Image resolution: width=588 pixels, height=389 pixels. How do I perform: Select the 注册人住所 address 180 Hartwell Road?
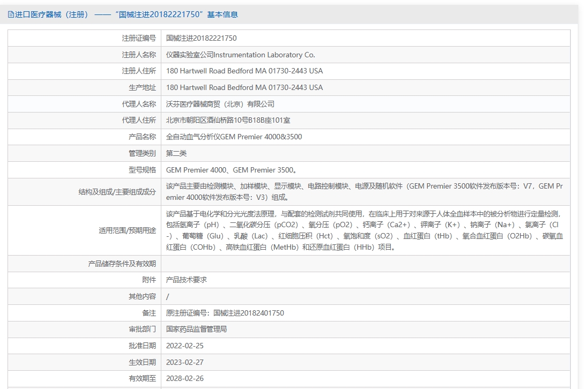[x=244, y=71]
